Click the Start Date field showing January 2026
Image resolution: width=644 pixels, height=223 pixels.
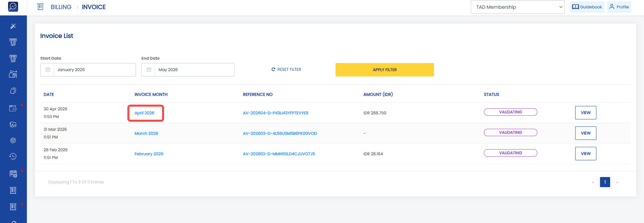(88, 70)
